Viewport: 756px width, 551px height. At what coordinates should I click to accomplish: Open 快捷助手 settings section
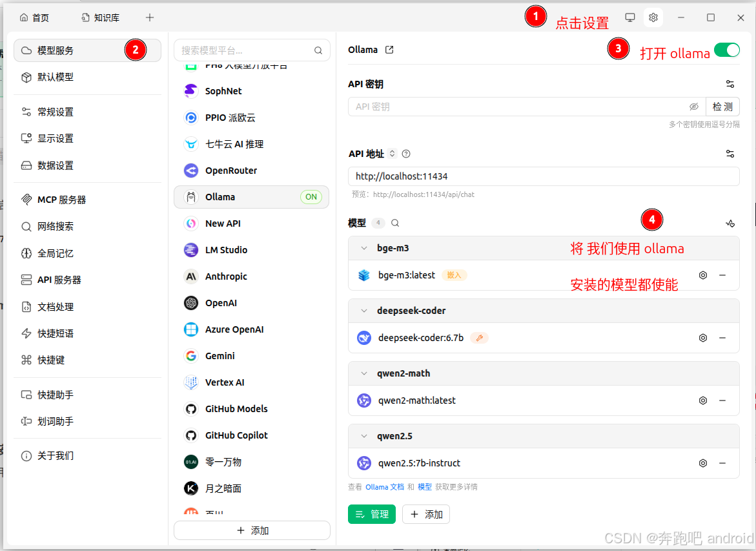(x=87, y=395)
